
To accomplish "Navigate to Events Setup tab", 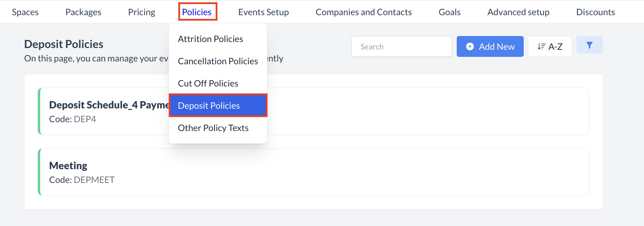I will pos(263,12).
